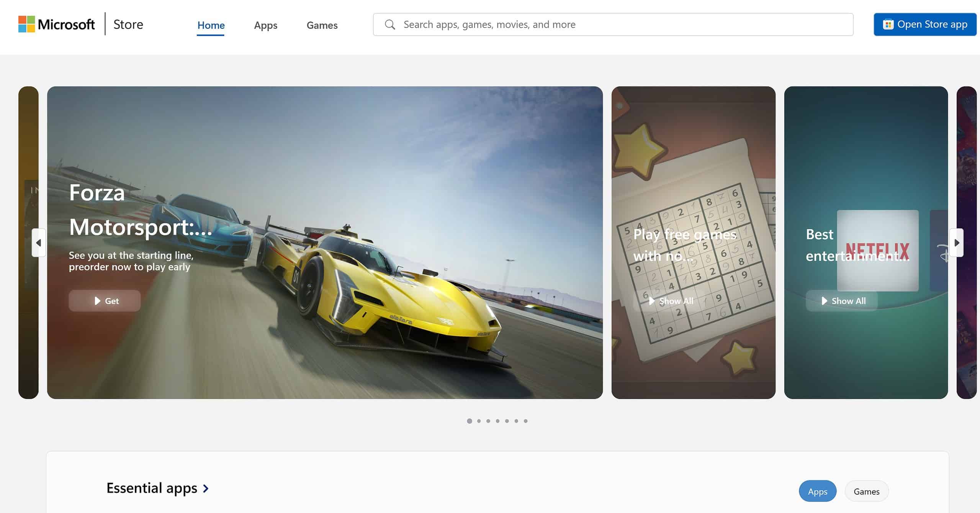
Task: Open the Games navigation menu item
Action: click(x=322, y=25)
